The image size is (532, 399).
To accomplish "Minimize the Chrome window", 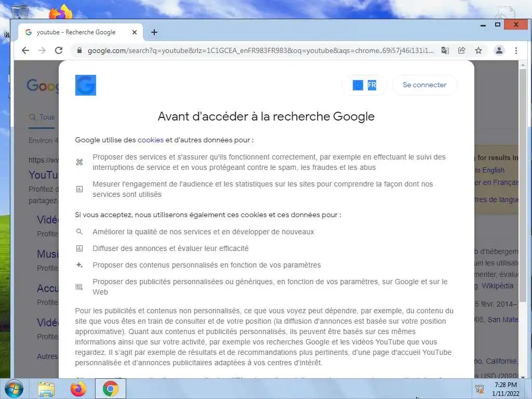I will click(x=483, y=25).
